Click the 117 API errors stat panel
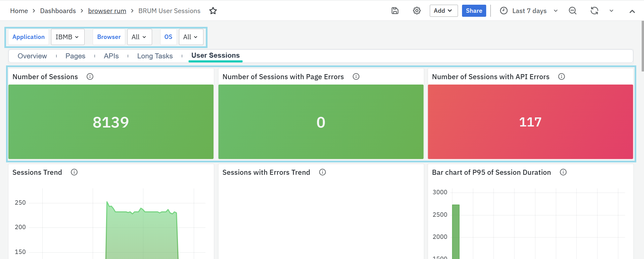 coord(530,122)
